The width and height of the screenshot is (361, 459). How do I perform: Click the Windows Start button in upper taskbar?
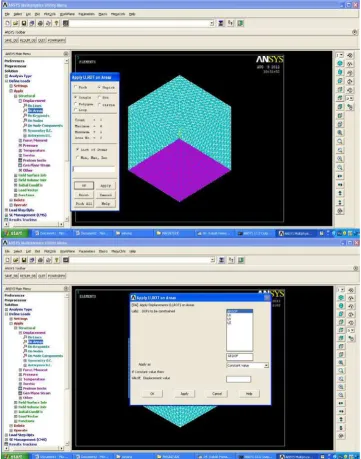click(14, 233)
